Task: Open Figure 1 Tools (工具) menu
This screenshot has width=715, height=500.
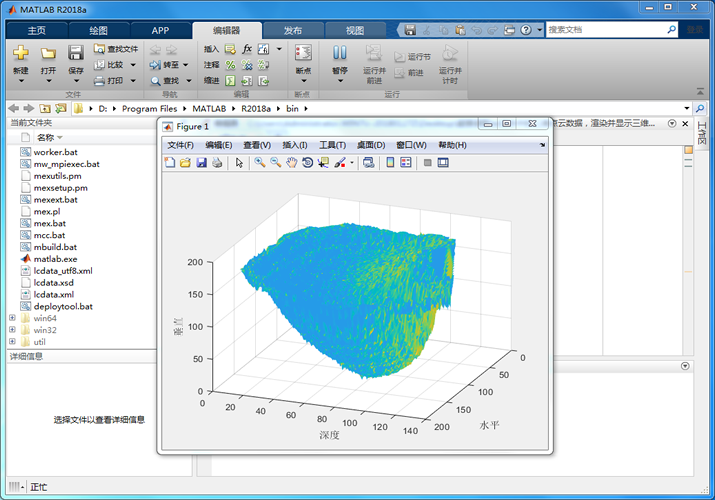Action: click(x=332, y=145)
